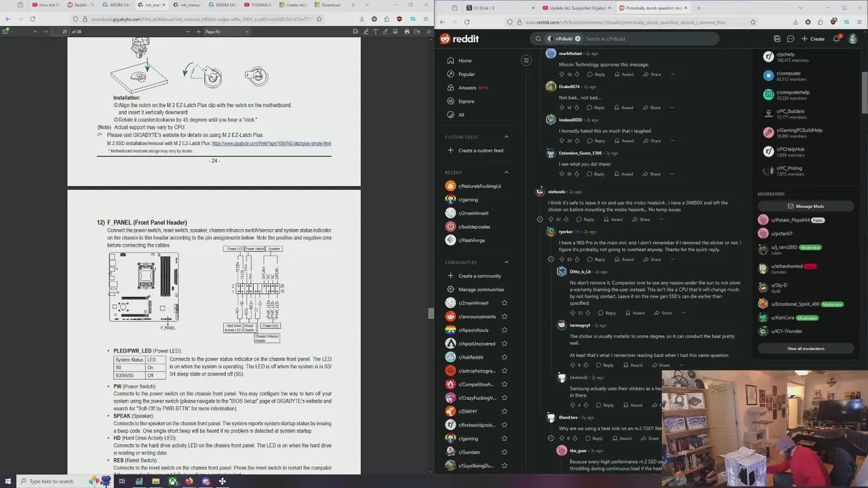The image size is (868, 488).
Task: Favorite r/DIWHY with its star
Action: 504,411
